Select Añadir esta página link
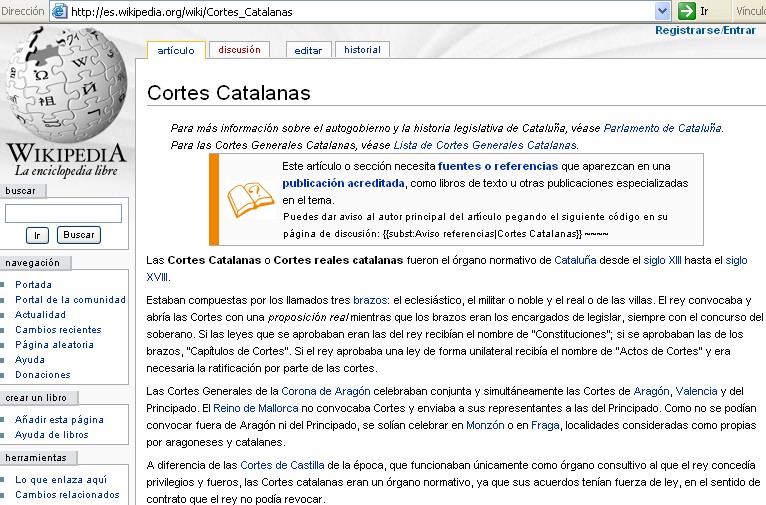The height and width of the screenshot is (505, 766). (x=59, y=420)
